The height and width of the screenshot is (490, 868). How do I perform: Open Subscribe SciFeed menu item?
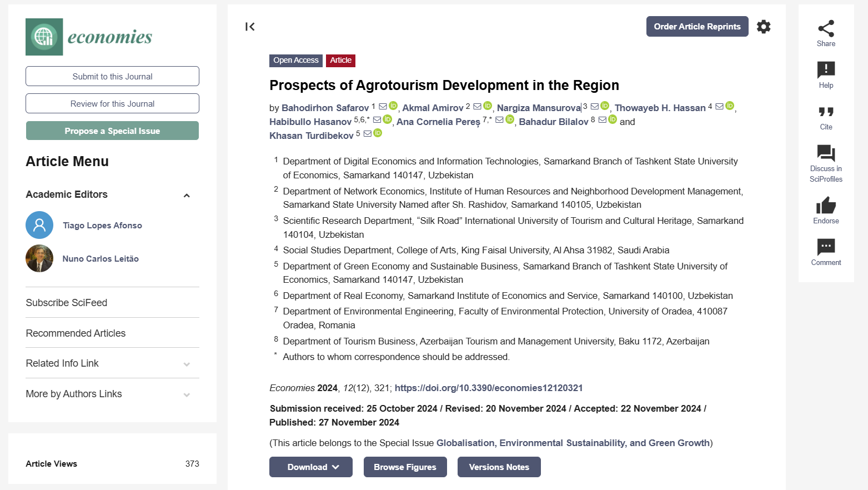click(67, 303)
